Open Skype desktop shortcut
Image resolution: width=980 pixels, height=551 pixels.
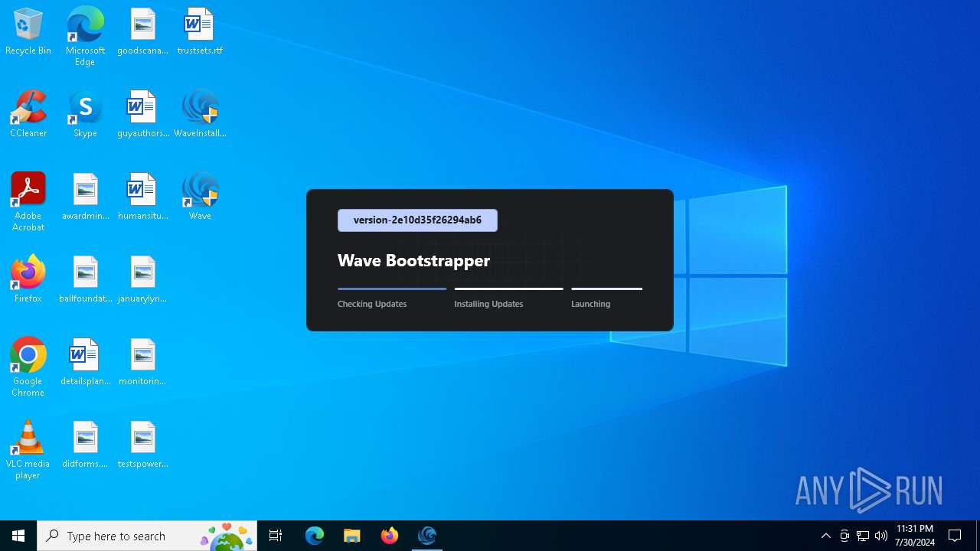pos(85,115)
